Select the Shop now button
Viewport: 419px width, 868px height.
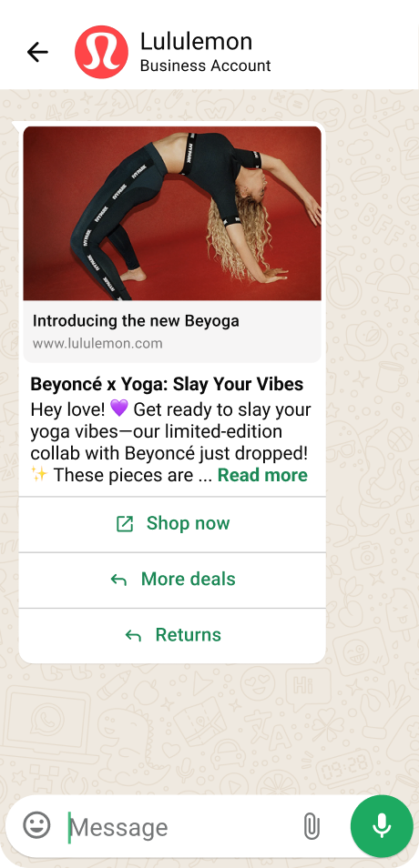172,524
